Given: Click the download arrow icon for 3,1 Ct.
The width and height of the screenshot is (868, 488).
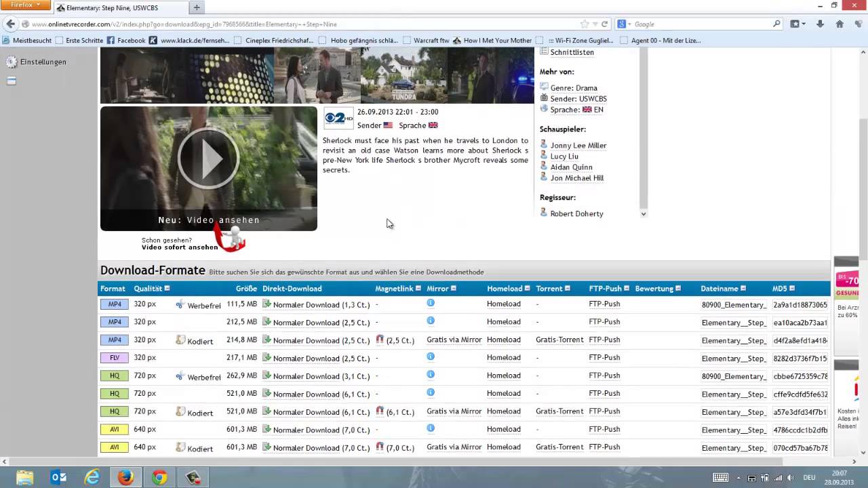Looking at the screenshot, I should [x=267, y=375].
